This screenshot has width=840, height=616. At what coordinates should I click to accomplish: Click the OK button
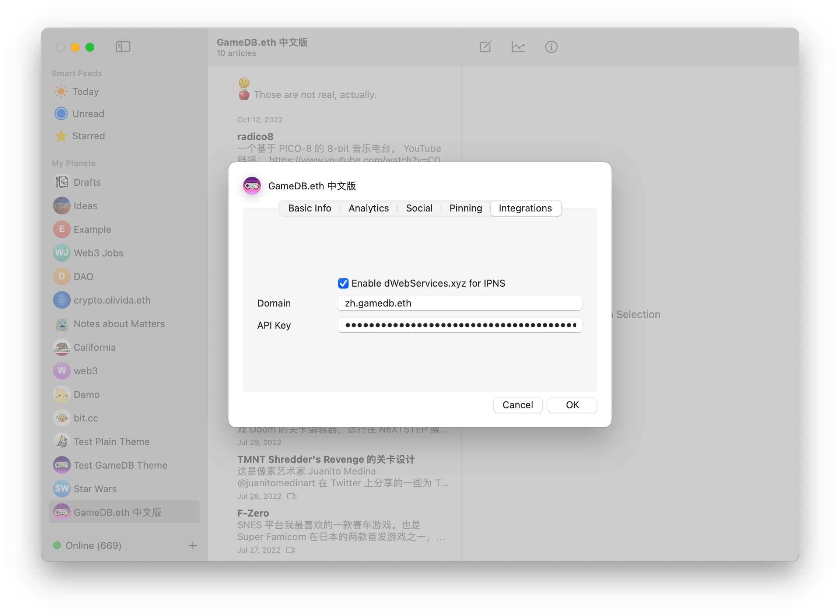coord(571,405)
